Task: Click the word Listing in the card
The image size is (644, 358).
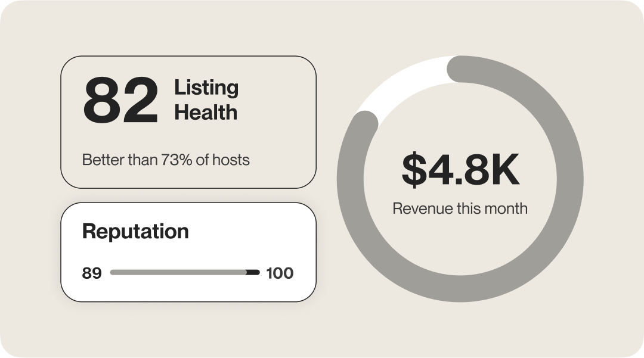Action: (206, 88)
